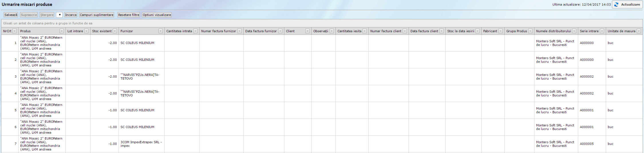This screenshot has height=153, width=644.
Task: Click the Salvează button
Action: pos(11,15)
